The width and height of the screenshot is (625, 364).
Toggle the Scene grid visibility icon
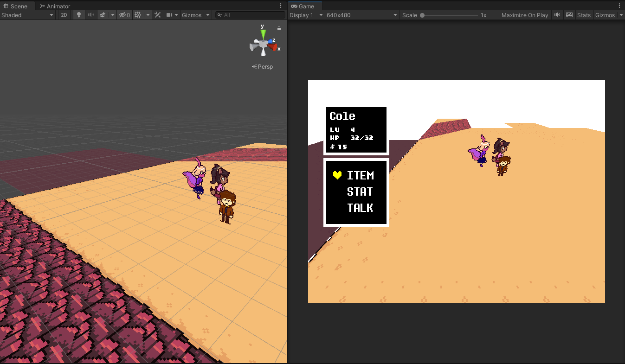point(138,15)
